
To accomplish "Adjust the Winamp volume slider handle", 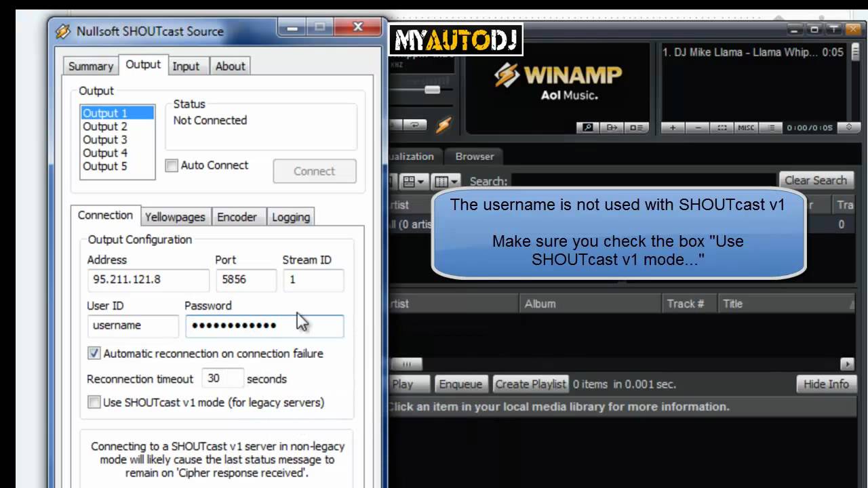I will [432, 89].
